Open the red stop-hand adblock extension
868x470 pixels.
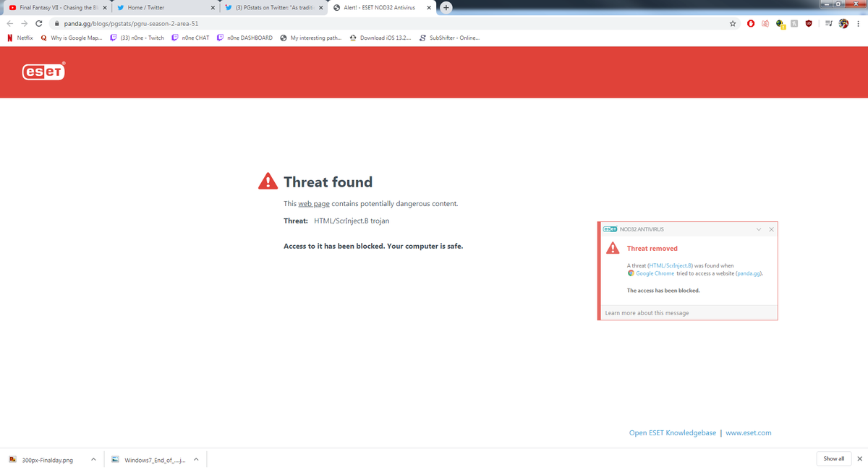tap(751, 23)
